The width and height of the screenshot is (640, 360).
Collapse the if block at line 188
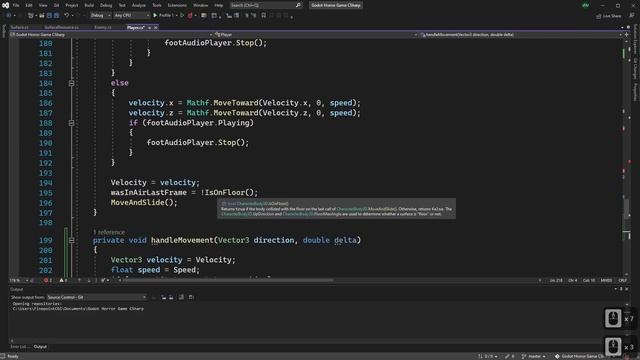(x=71, y=123)
